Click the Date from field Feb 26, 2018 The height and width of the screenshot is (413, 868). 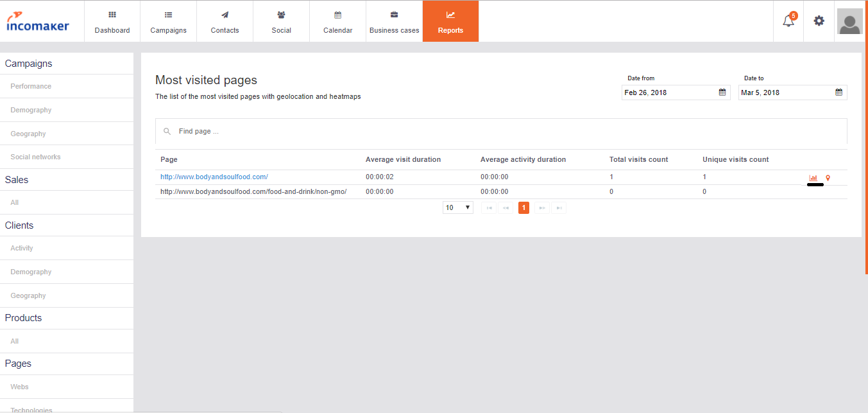pos(676,92)
